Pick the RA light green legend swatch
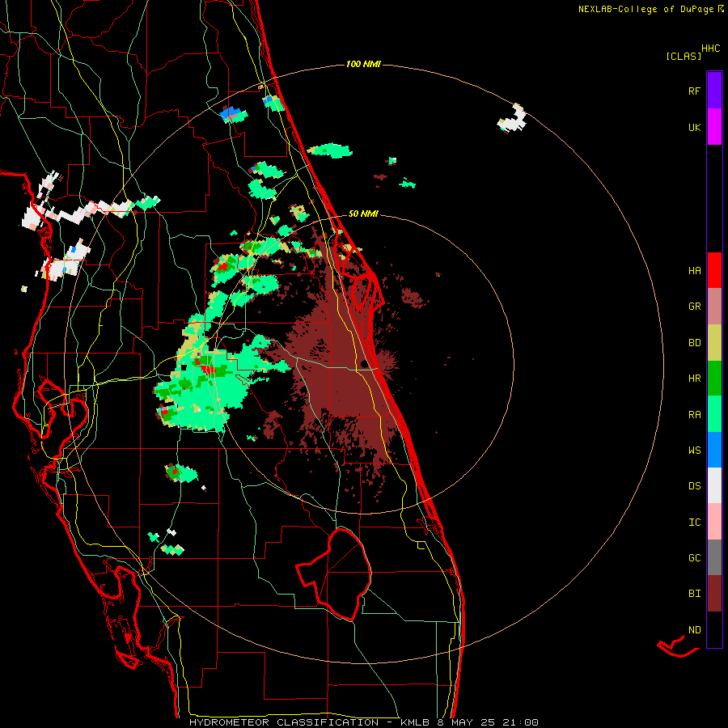The height and width of the screenshot is (728, 728). (714, 414)
